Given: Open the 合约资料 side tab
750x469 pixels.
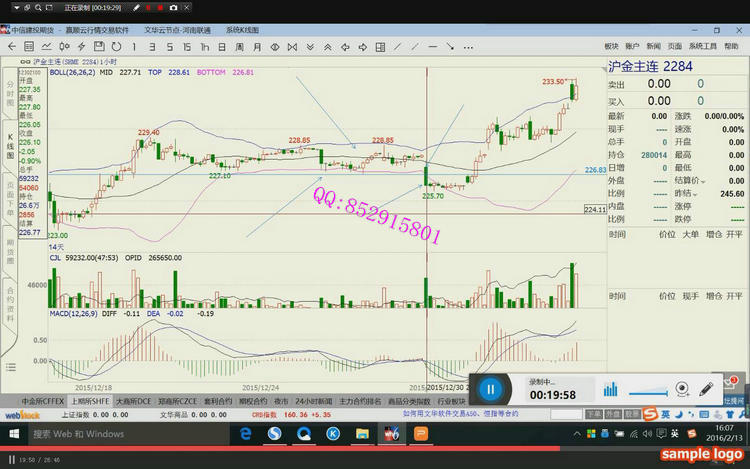Looking at the screenshot, I should pos(11,301).
